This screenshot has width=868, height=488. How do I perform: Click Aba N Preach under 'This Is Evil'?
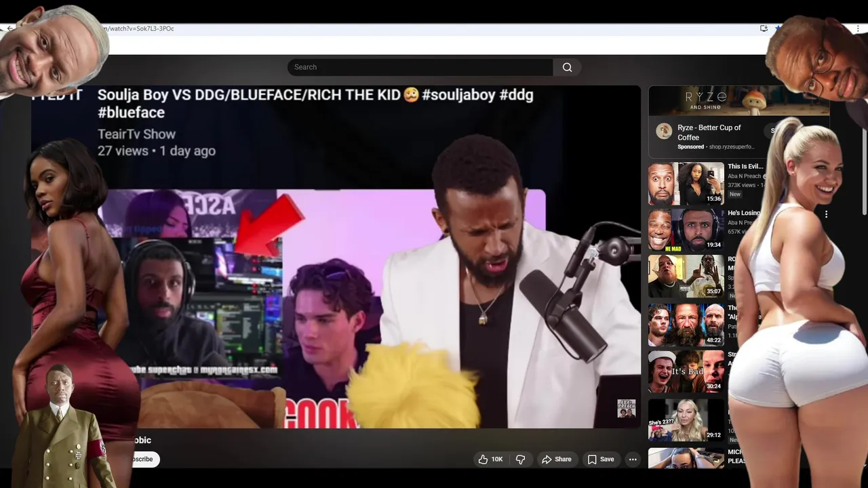pyautogui.click(x=744, y=176)
